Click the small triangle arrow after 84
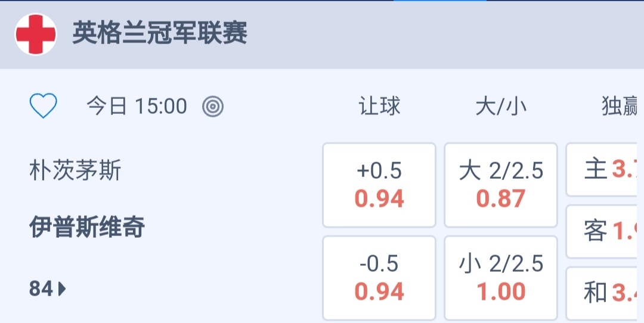644x323 pixels. pos(63,290)
